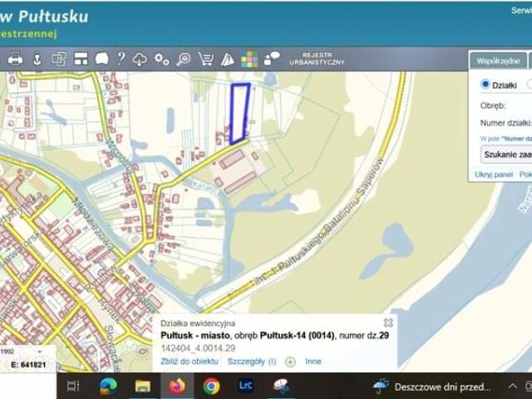Click the green plus icon beside Szczegóły

click(290, 362)
